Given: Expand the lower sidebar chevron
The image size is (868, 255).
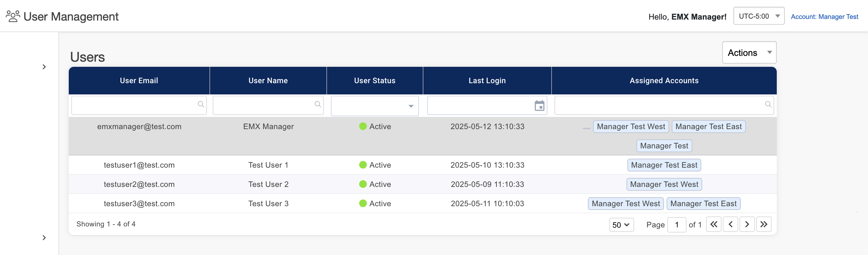Looking at the screenshot, I should point(44,237).
